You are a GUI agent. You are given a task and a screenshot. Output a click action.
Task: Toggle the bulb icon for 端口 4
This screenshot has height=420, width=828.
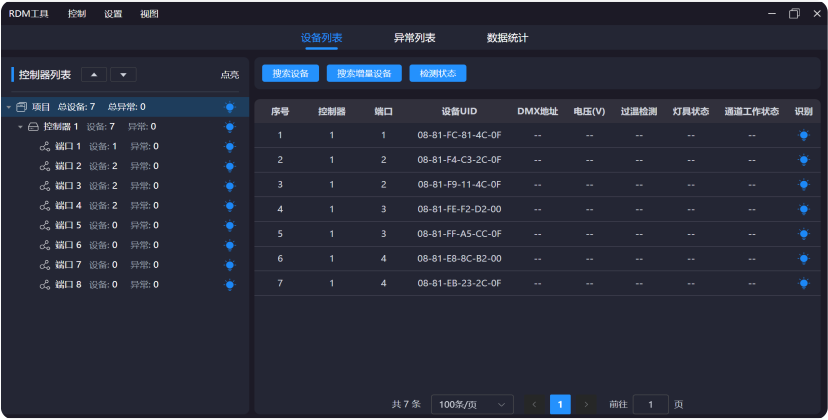(230, 206)
